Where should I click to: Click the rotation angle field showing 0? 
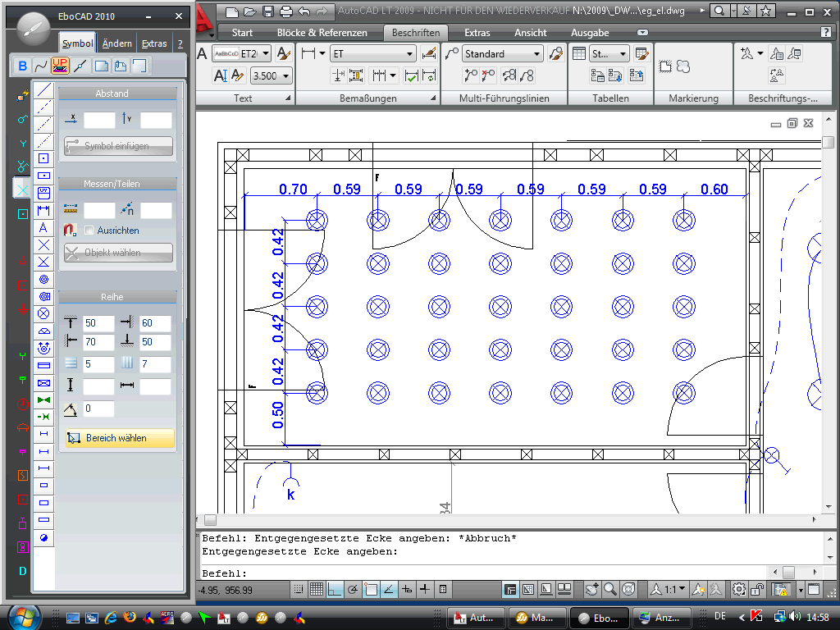tap(98, 409)
